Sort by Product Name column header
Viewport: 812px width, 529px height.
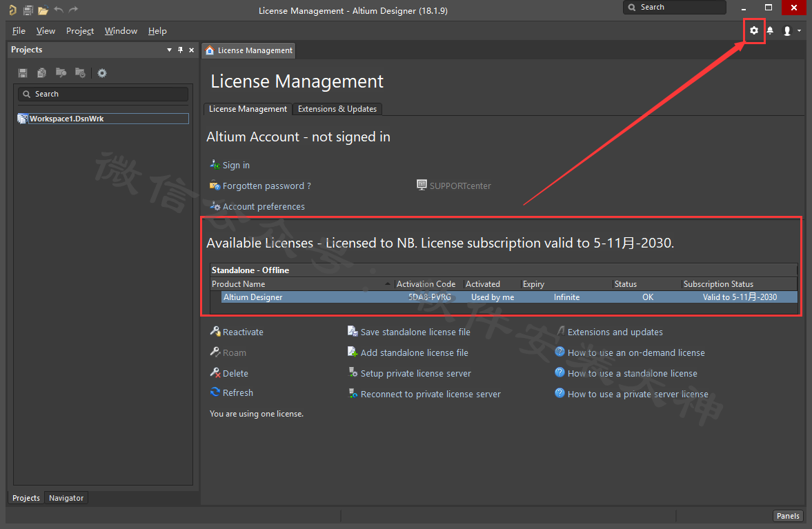pos(301,284)
